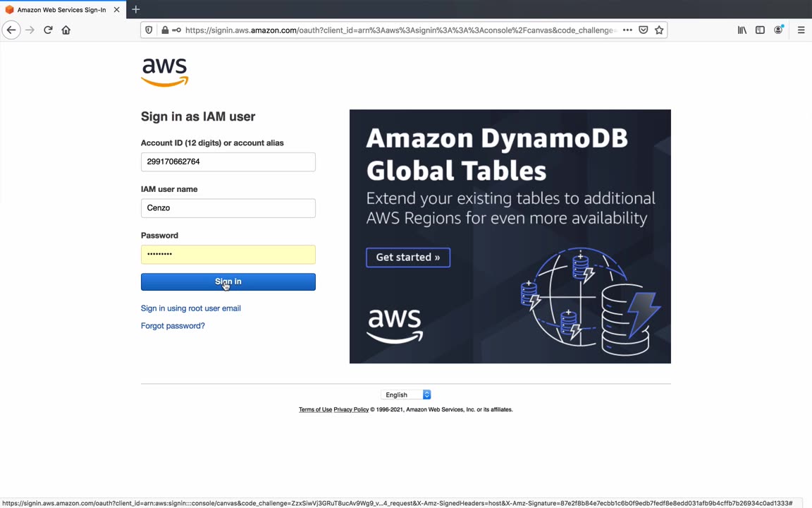Click the Account ID input field
Screen dimensions: 812x508
click(x=228, y=162)
